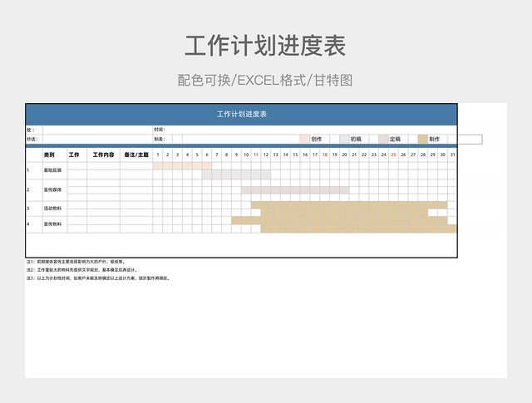Image resolution: width=532 pixels, height=403 pixels.
Task: Select day 31 column header
Action: tap(452, 155)
